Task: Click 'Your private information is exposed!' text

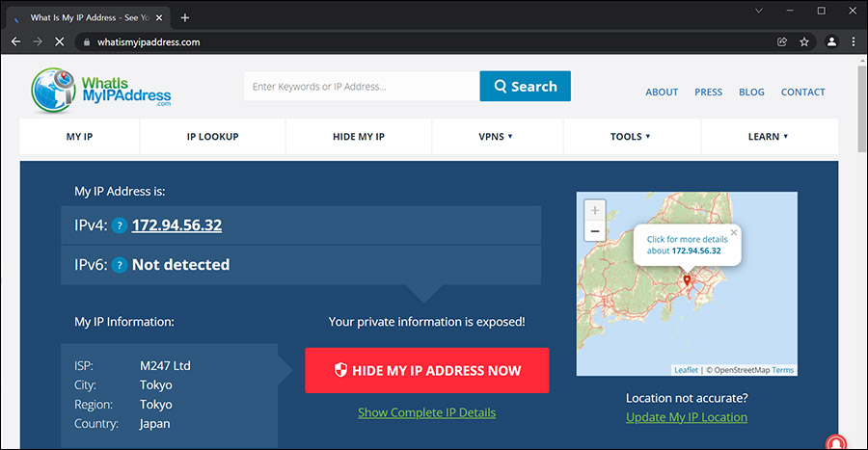Action: pyautogui.click(x=427, y=322)
